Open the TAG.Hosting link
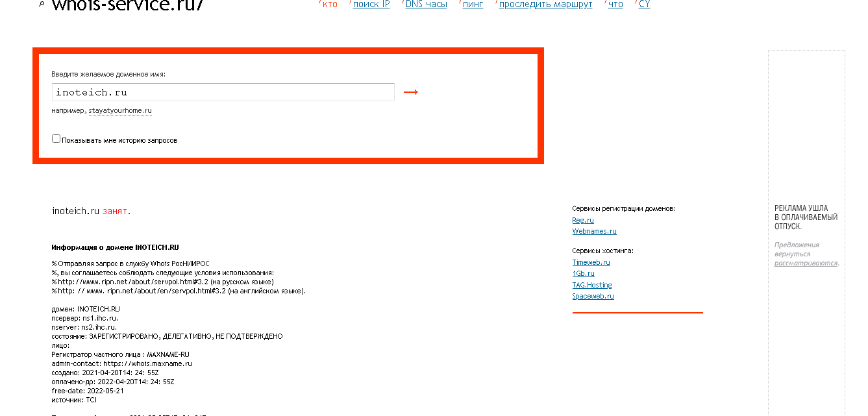Viewport: 868px width, 416px height. pos(592,284)
